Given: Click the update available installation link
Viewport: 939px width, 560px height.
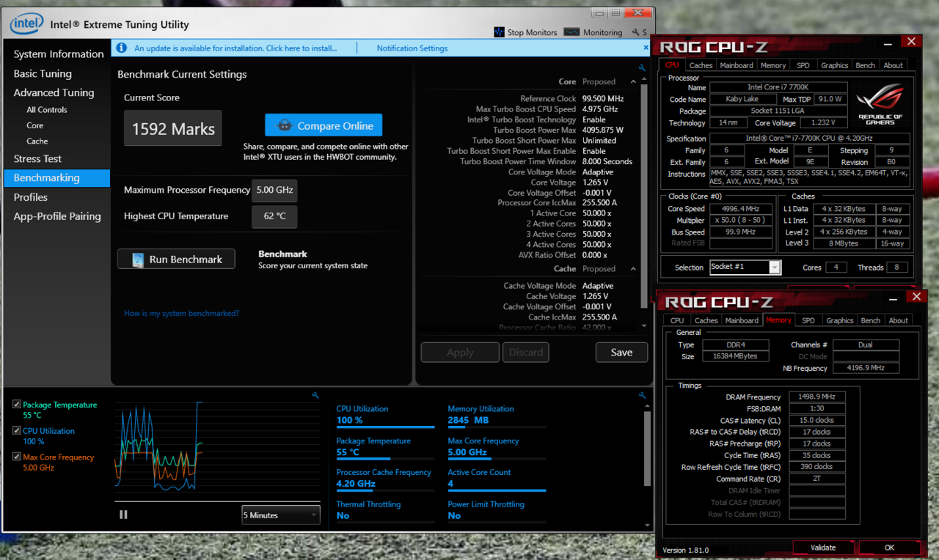Looking at the screenshot, I should point(235,48).
